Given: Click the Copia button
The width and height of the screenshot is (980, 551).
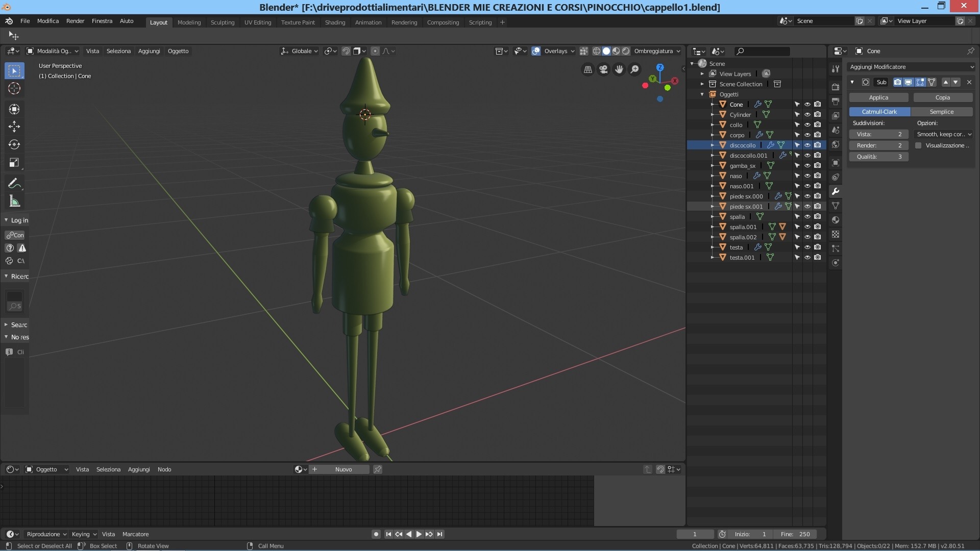Looking at the screenshot, I should 943,97.
